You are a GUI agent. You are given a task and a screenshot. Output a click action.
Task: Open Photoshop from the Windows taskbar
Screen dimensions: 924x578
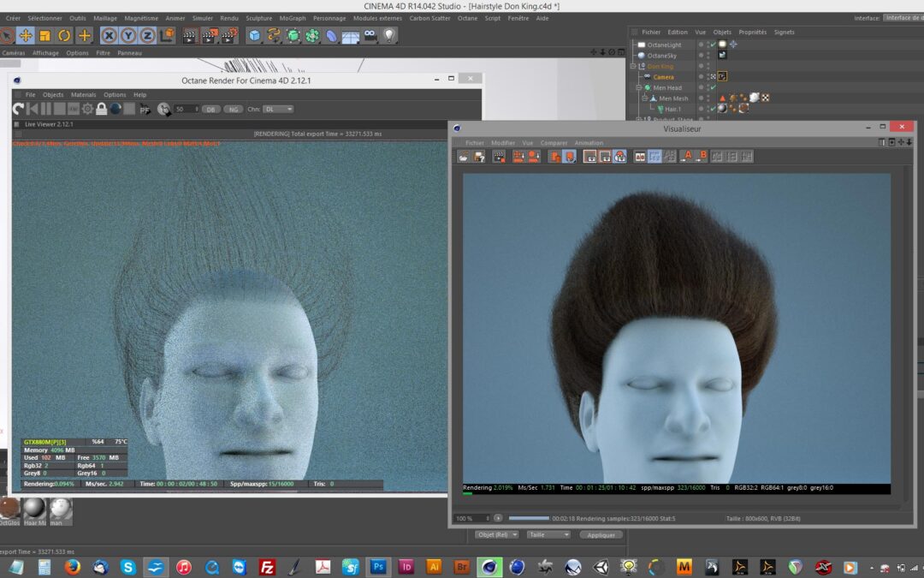pos(377,566)
